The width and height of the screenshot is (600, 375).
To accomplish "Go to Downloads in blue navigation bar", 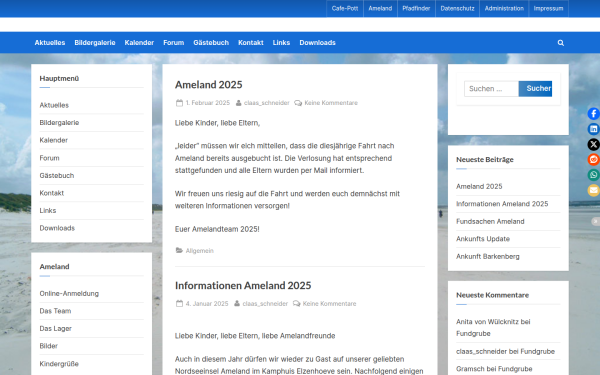I will 317,42.
